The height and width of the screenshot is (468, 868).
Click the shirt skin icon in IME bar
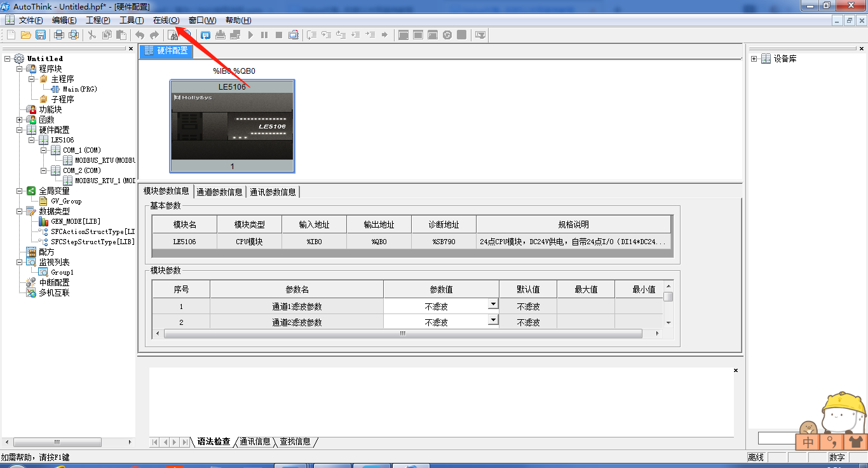pyautogui.click(x=855, y=442)
